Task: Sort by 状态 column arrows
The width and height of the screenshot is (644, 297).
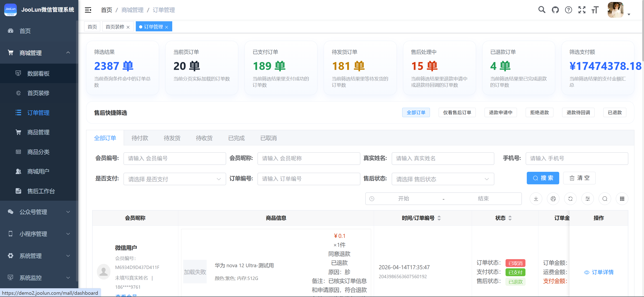Action: point(510,218)
